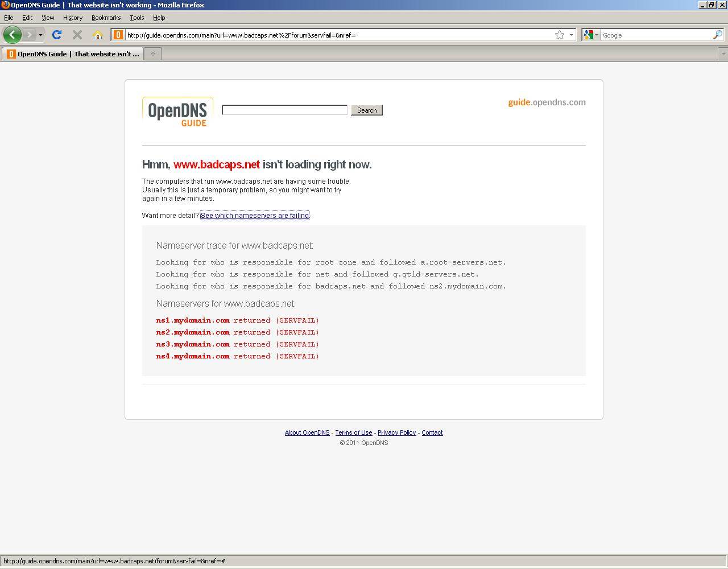
Task: Click See which nameservers are failing link
Action: (x=255, y=216)
